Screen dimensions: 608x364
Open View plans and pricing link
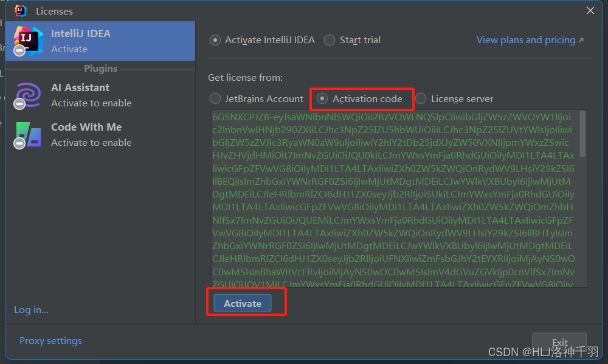pyautogui.click(x=530, y=40)
